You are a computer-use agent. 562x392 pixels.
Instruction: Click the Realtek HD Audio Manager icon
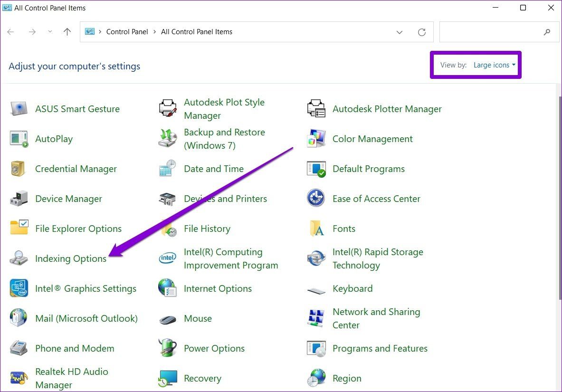coord(19,378)
